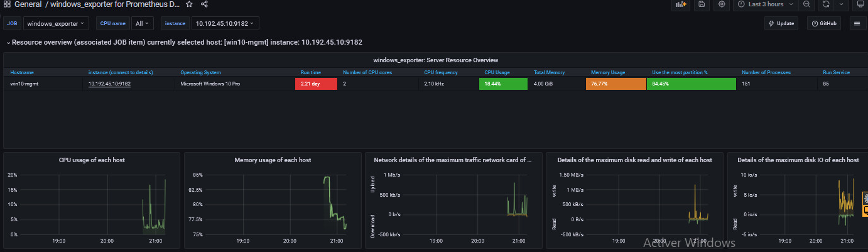Open dashboard settings gear icon
The height and width of the screenshot is (252, 868).
coord(722,4)
